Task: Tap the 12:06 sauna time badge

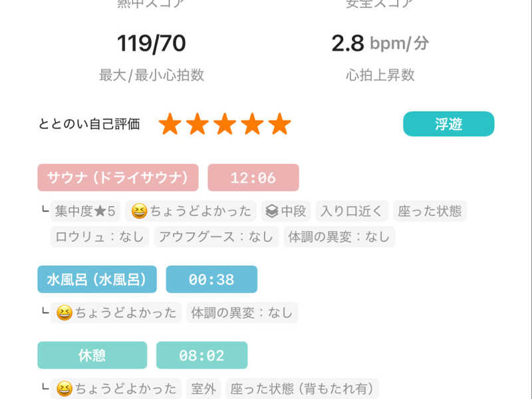Action: pos(253,178)
